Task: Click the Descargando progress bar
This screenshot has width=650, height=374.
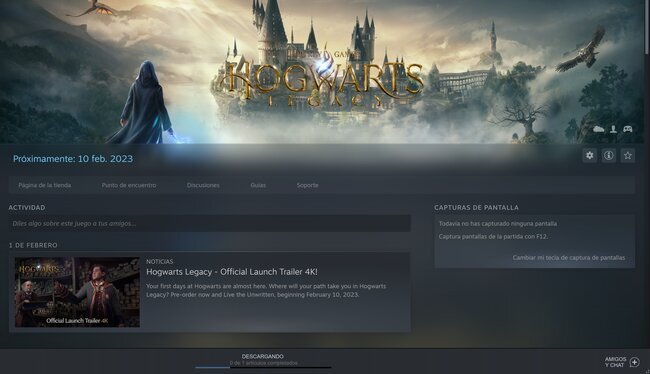Action: (263, 367)
